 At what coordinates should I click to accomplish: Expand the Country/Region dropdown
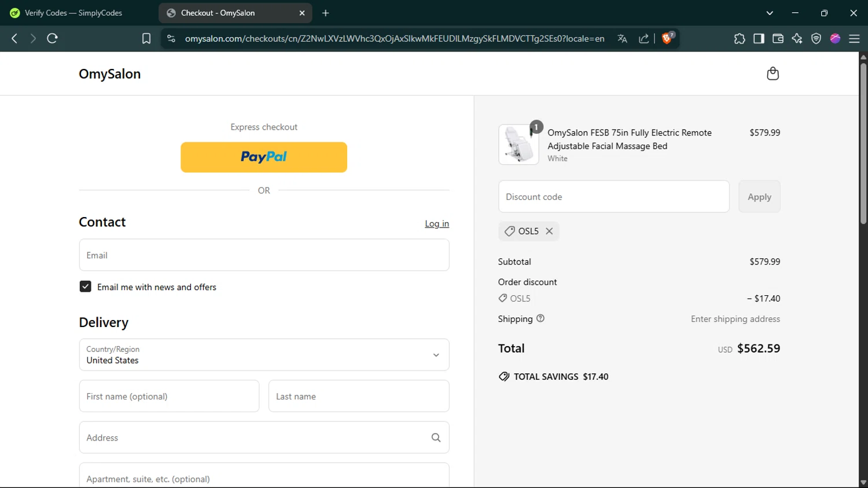pyautogui.click(x=264, y=355)
